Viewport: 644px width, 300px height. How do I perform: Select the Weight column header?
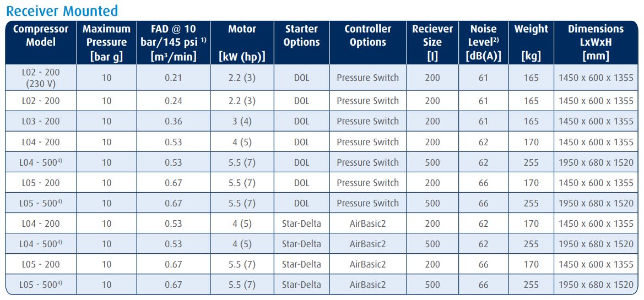point(531,42)
